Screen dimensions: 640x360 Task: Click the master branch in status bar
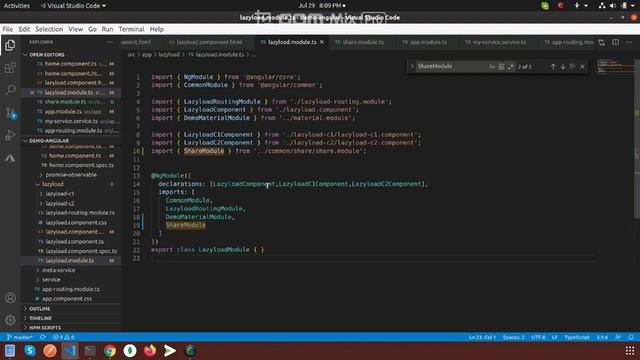point(20,337)
